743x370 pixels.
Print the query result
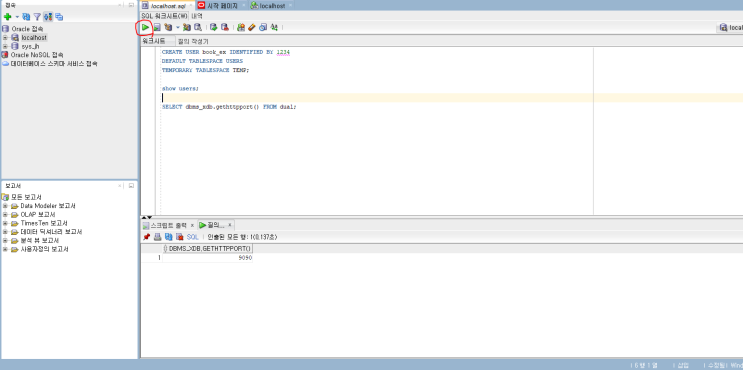pyautogui.click(x=158, y=237)
